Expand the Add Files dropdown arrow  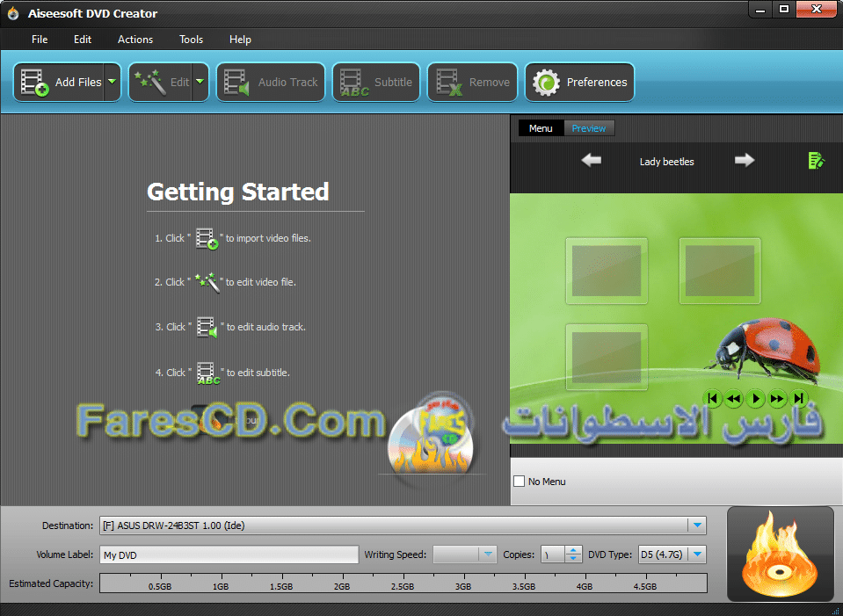click(112, 82)
